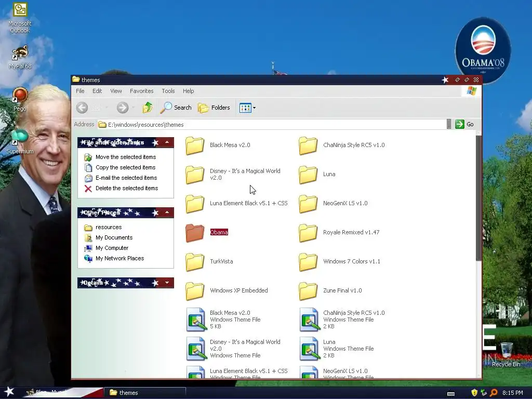
Task: Select the NeoGeniX LS v1.0 folder
Action: point(333,204)
